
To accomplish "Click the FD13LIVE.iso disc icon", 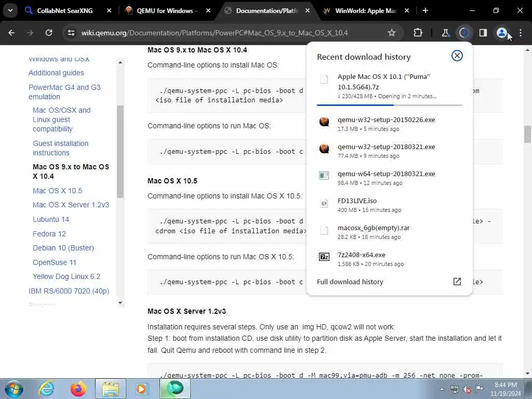I will click(324, 203).
